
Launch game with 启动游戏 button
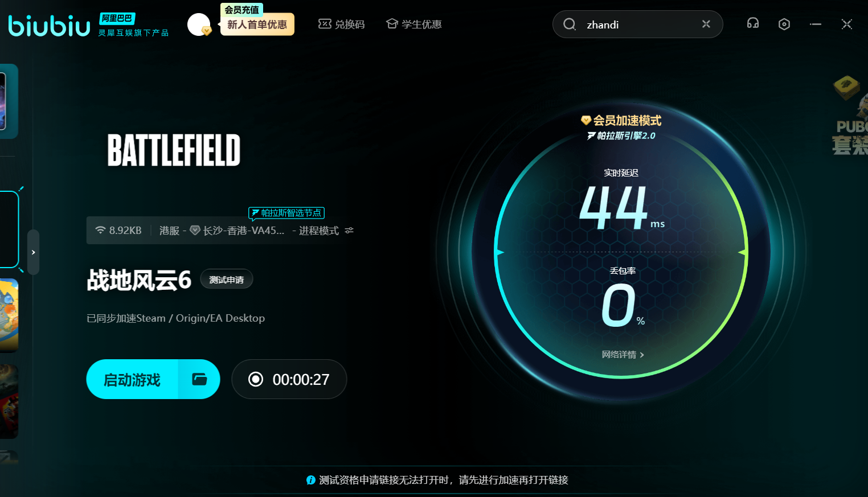(x=132, y=379)
